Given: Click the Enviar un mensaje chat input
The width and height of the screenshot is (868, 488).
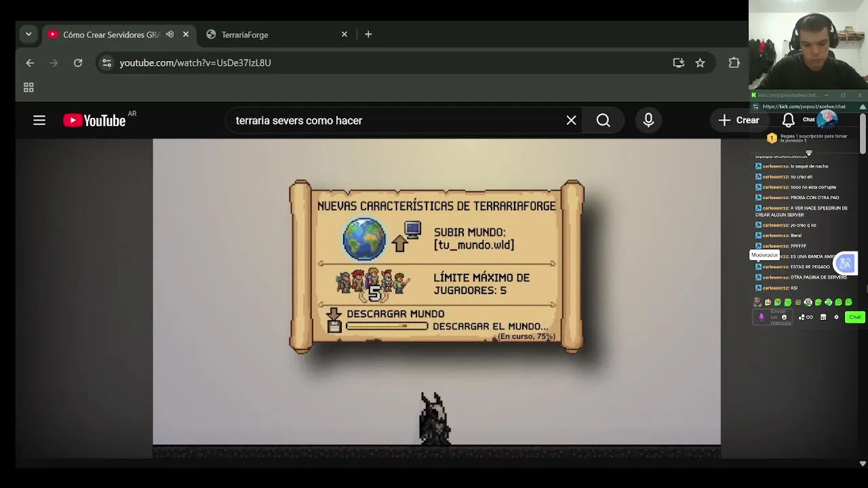Looking at the screenshot, I should (772, 317).
